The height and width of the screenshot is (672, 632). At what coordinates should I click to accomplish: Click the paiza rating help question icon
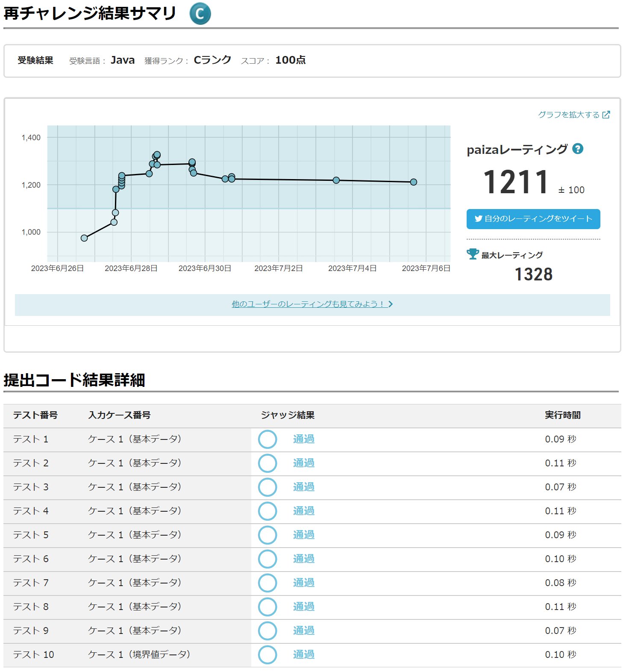(577, 149)
